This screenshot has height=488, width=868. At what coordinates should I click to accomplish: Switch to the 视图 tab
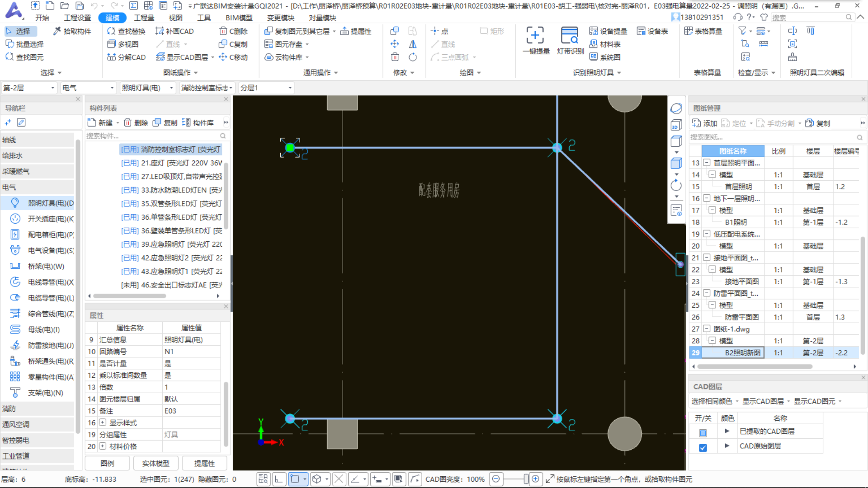click(175, 18)
